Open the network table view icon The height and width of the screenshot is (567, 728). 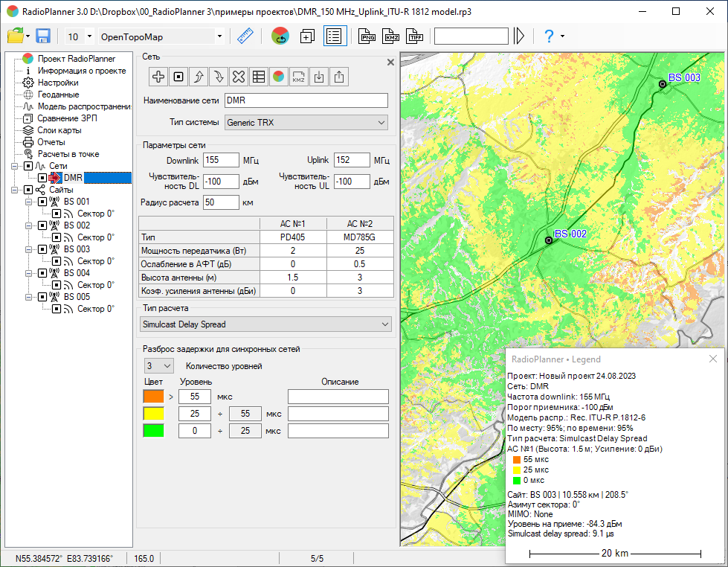coord(258,76)
